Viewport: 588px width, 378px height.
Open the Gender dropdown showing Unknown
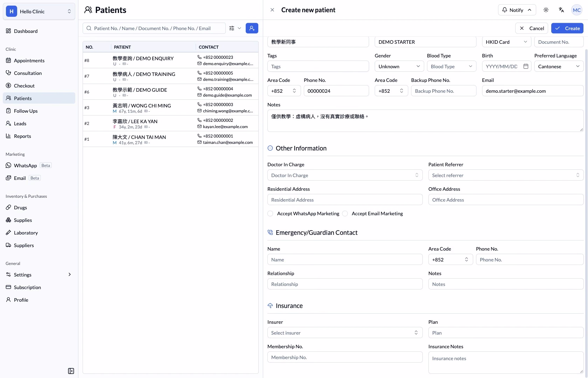[399, 66]
